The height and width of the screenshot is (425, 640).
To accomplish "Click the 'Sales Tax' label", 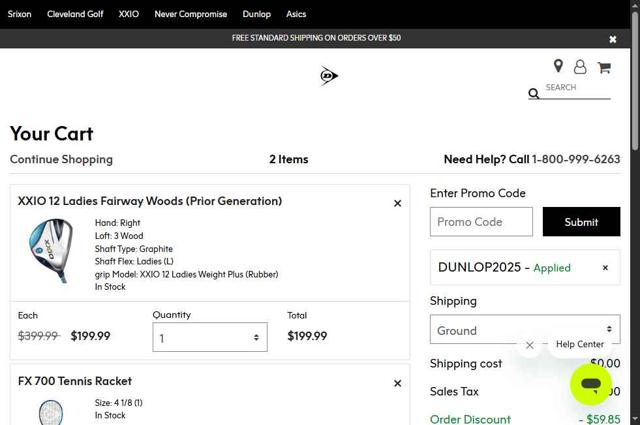I will click(454, 392).
